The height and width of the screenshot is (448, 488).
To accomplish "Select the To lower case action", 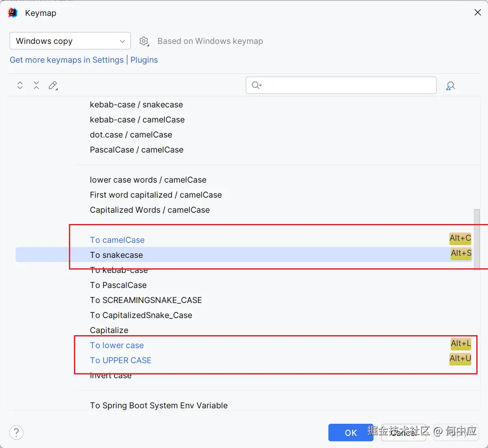I will tap(117, 345).
